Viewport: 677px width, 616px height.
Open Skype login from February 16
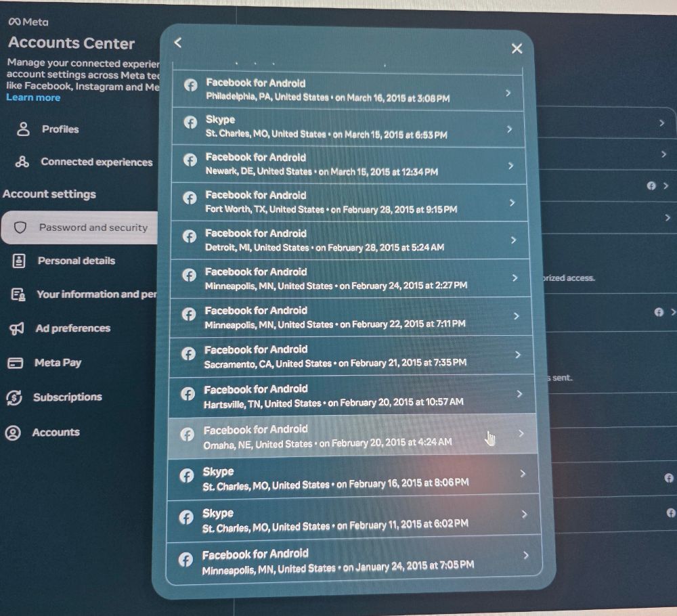point(353,477)
